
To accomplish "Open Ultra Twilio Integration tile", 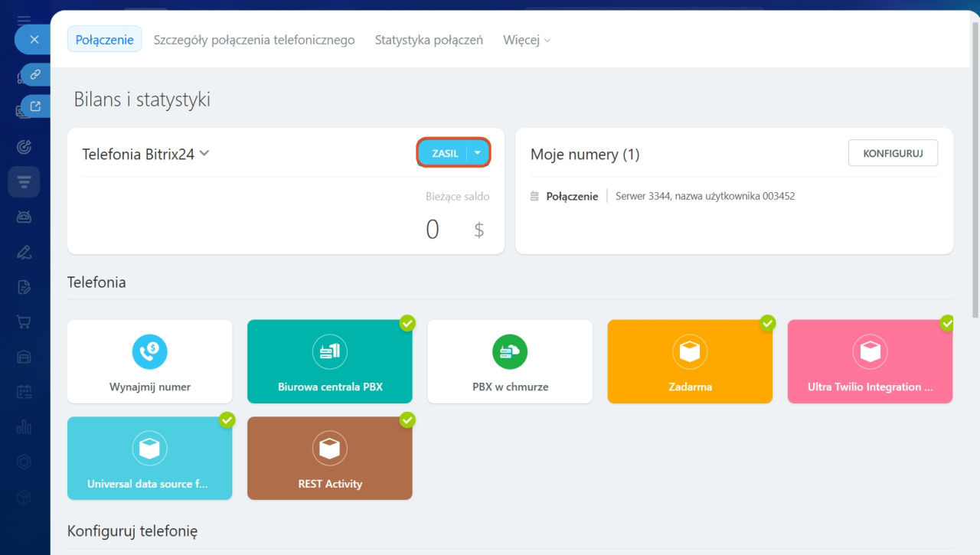I will (x=870, y=361).
